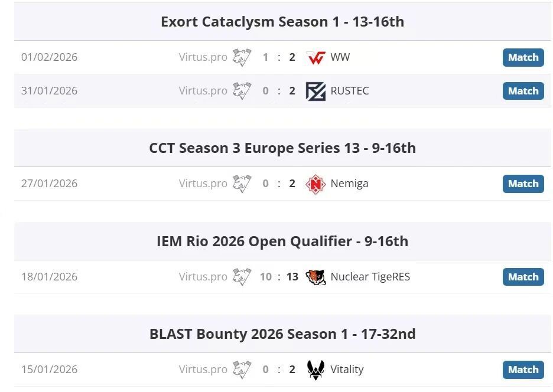Click Virtus.pro bear logo in WW row

[242, 57]
